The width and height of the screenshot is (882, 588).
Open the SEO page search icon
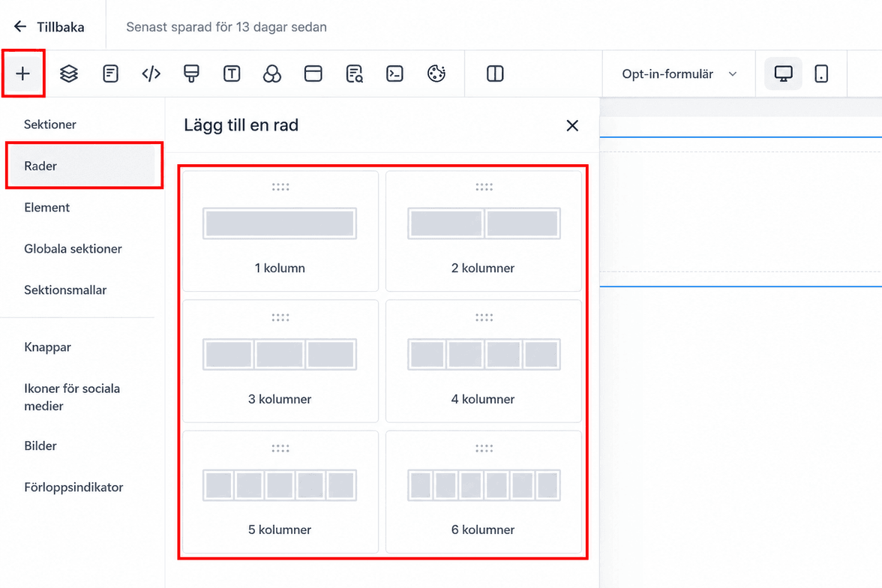pyautogui.click(x=354, y=73)
